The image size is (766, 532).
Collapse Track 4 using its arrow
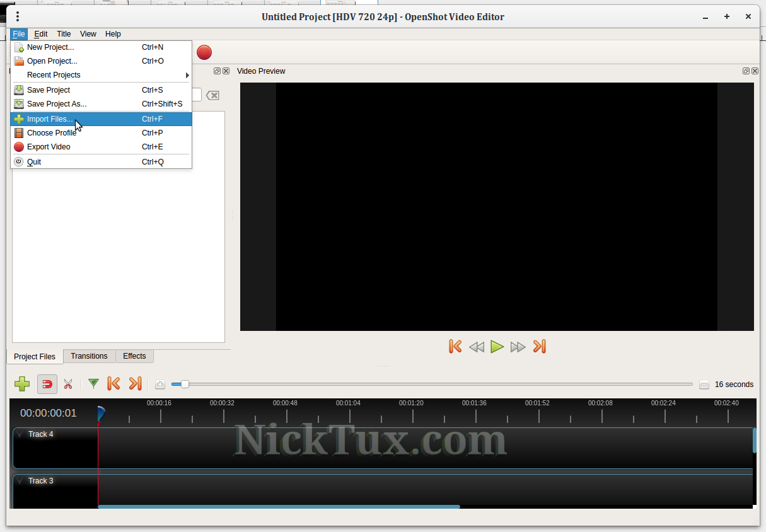(20, 434)
